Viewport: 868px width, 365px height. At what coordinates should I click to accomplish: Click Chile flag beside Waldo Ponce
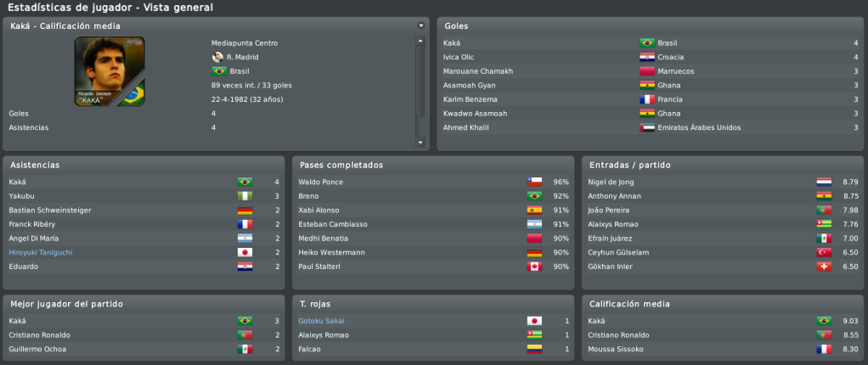(534, 182)
